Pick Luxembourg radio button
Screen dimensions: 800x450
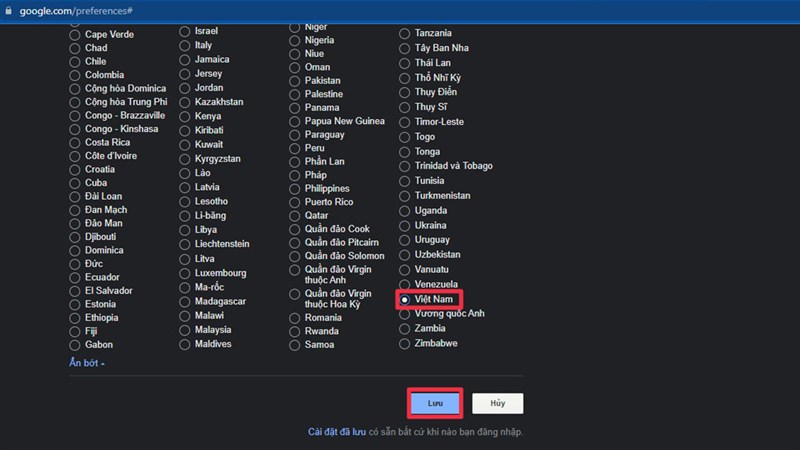click(185, 273)
